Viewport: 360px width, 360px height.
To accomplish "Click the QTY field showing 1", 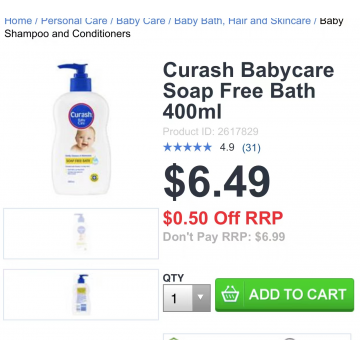I will coord(187,298).
